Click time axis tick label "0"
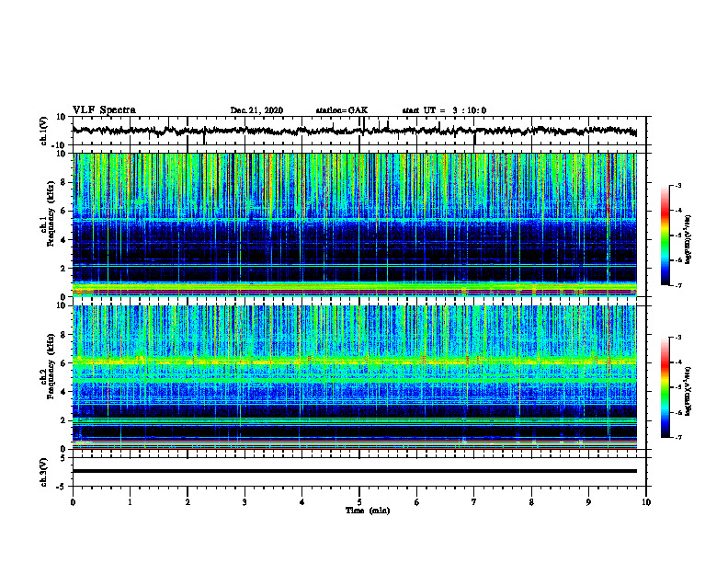The image size is (728, 563). coord(73,502)
